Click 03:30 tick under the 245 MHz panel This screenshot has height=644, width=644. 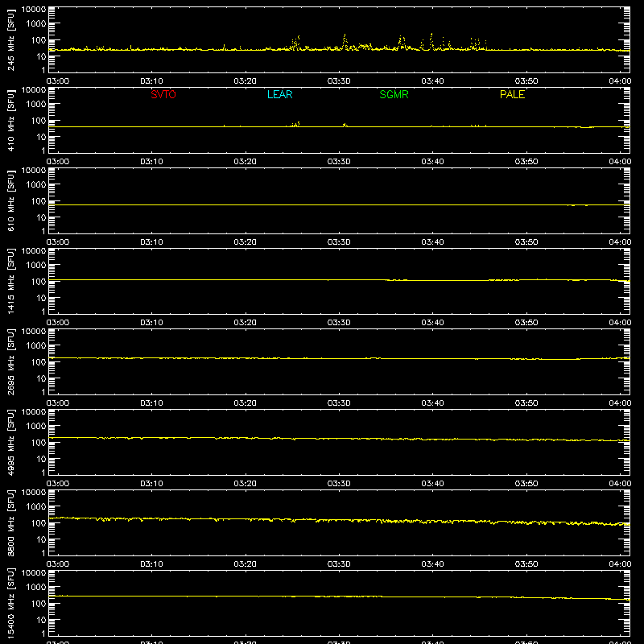(x=339, y=81)
